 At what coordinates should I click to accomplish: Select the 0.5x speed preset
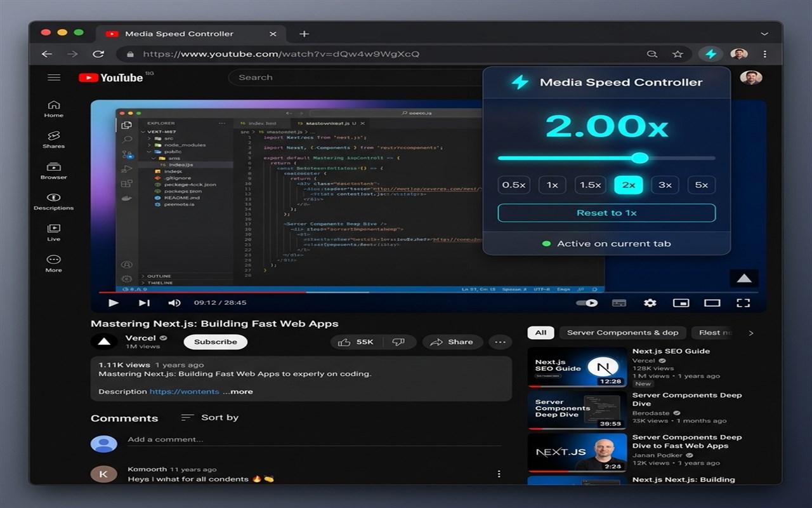514,185
